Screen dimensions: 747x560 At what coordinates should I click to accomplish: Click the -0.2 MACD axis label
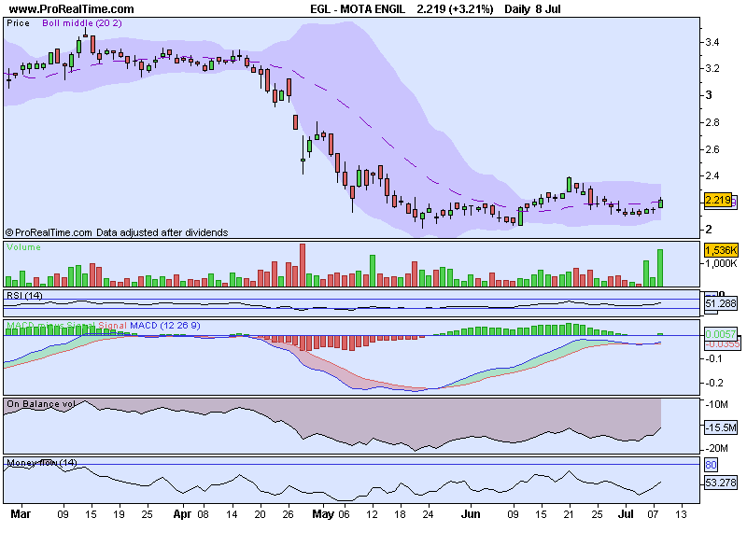pyautogui.click(x=714, y=383)
